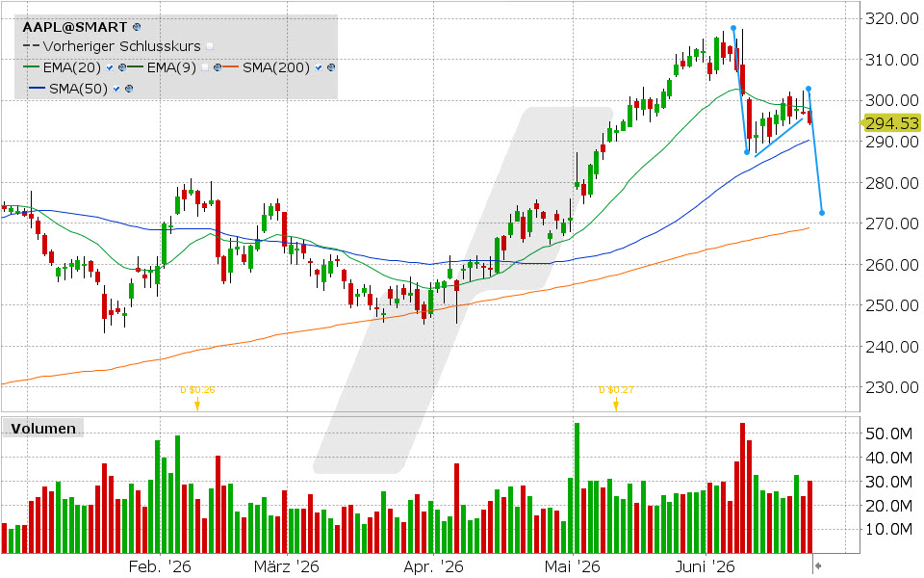The image size is (924, 578).
Task: Enable Vorheriger Schlusskurs checkbox
Action: 210,46
